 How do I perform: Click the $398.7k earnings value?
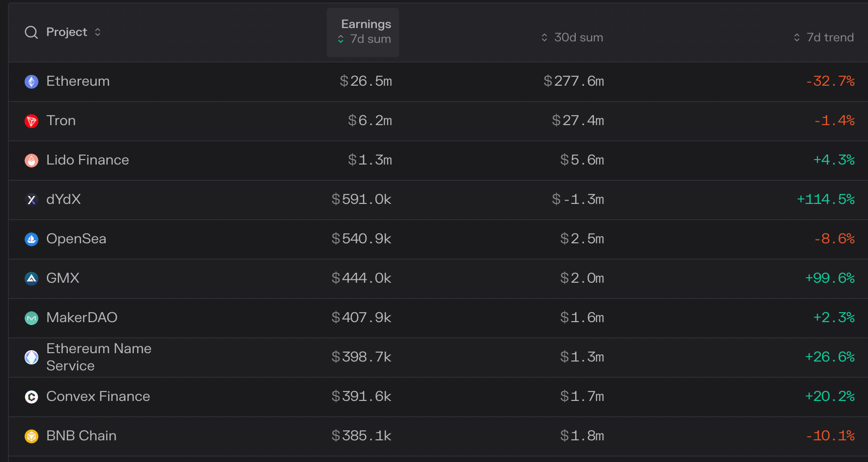362,357
